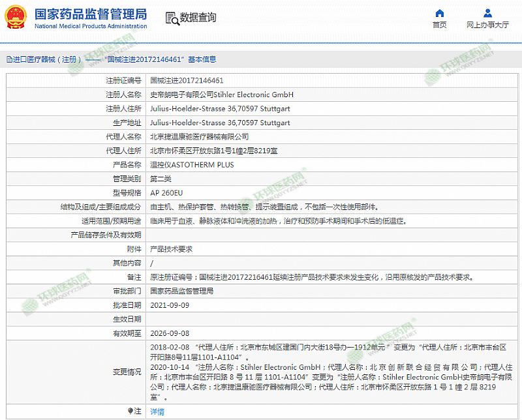Click product name 温控仪ASTOTHERM PLUS cell
This screenshot has width=522, height=420.
pos(191,165)
